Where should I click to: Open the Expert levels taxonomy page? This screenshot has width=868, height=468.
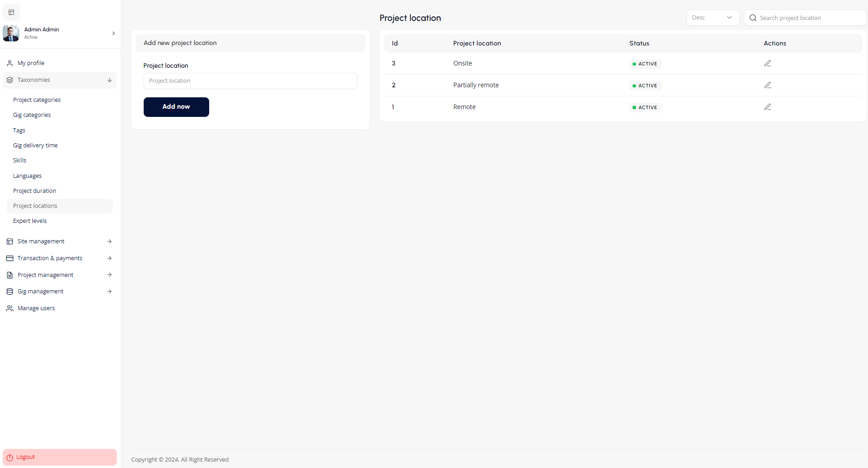tap(30, 221)
